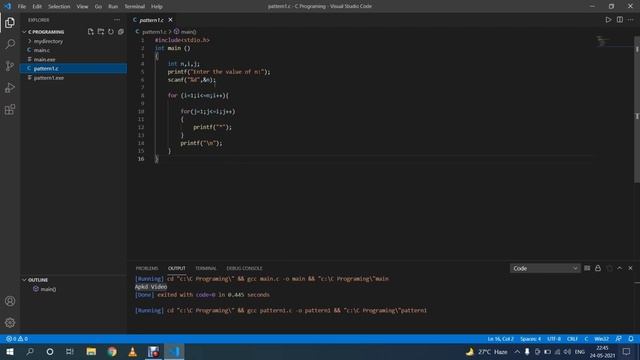
Task: Click the editor vertical scrollbar
Action: 637,110
